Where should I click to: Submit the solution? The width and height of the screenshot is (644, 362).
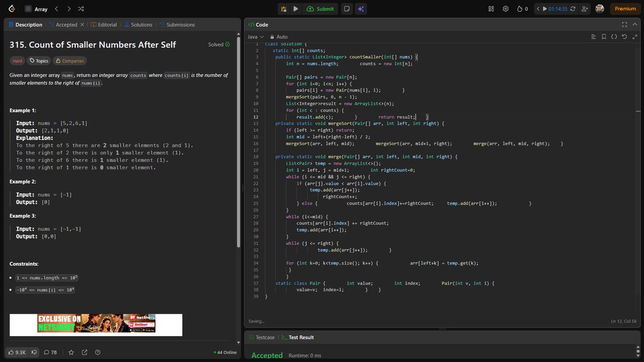click(320, 9)
